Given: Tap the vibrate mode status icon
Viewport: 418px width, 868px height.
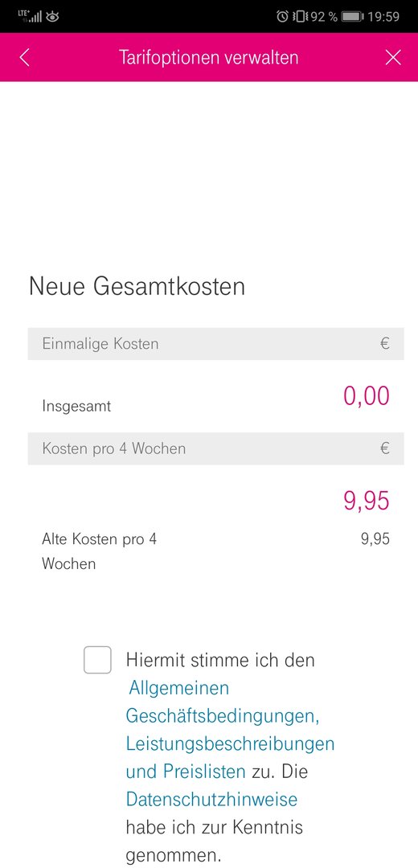Looking at the screenshot, I should (299, 17).
